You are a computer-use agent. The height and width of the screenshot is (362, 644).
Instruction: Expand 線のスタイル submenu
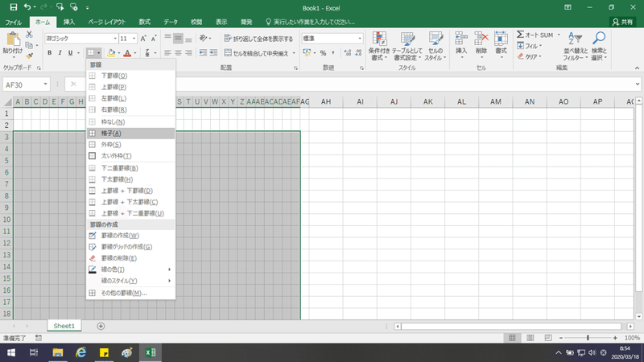pyautogui.click(x=130, y=281)
